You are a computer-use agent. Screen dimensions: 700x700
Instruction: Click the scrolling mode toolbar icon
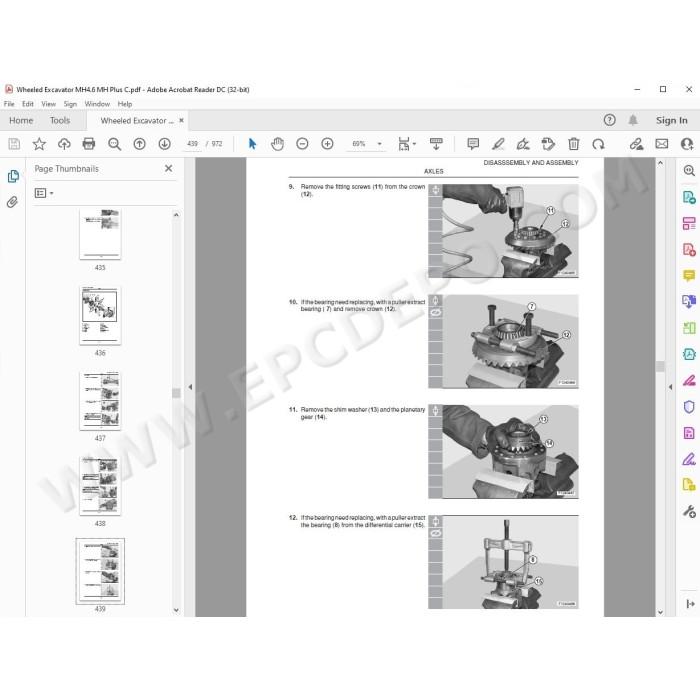pyautogui.click(x=436, y=144)
